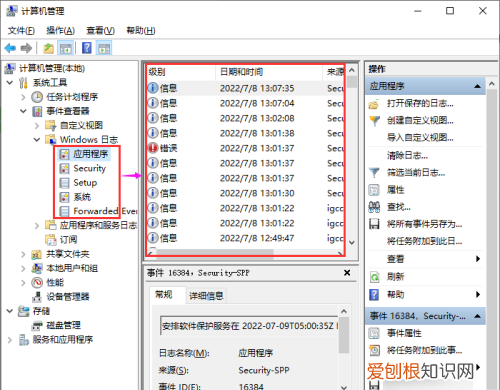Click the blue Help toolbar icon

(x=87, y=48)
